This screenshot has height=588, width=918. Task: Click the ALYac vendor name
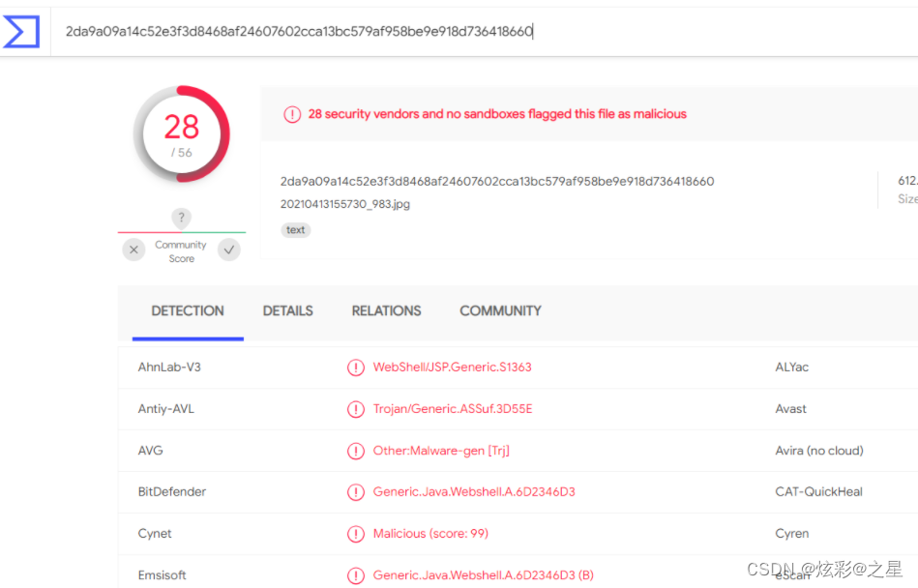pos(791,367)
